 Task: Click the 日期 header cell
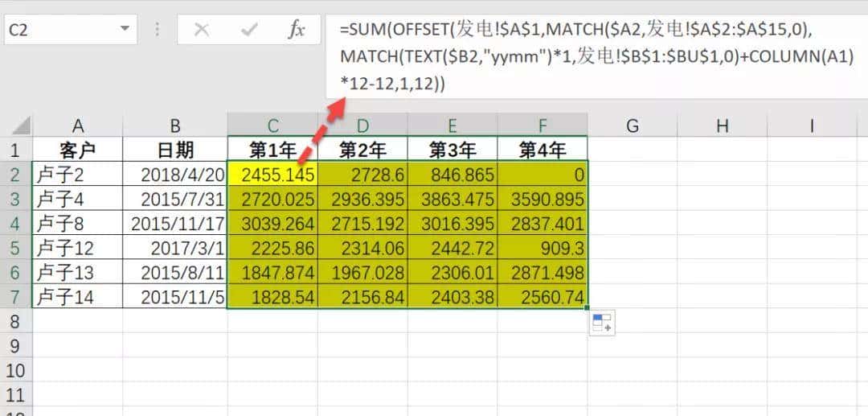click(175, 150)
